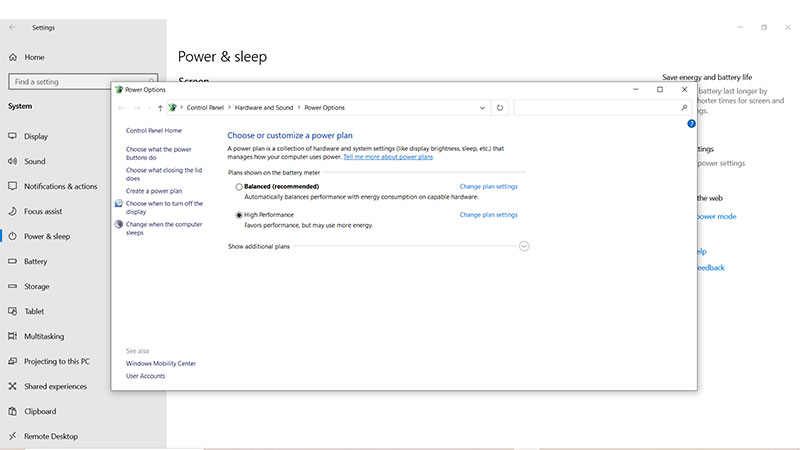Click the Display monitor icon in Settings
Image resolution: width=800 pixels, height=450 pixels.
[x=13, y=136]
